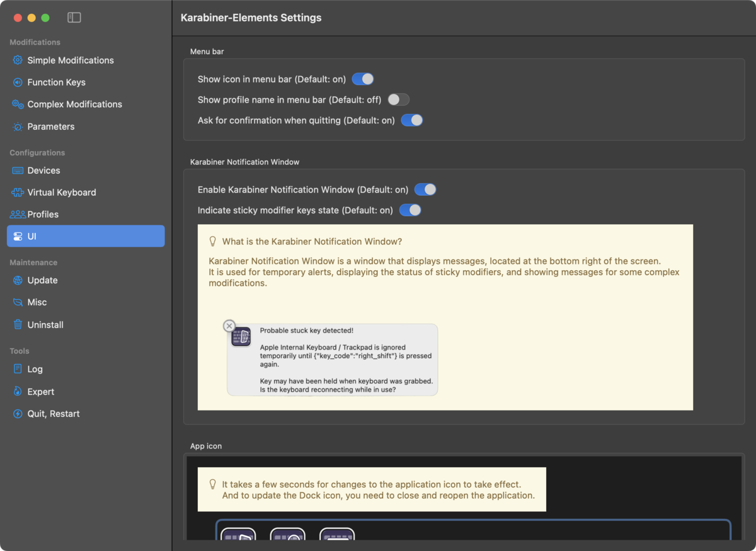Click the 'Maintenance' sidebar header

coord(33,263)
